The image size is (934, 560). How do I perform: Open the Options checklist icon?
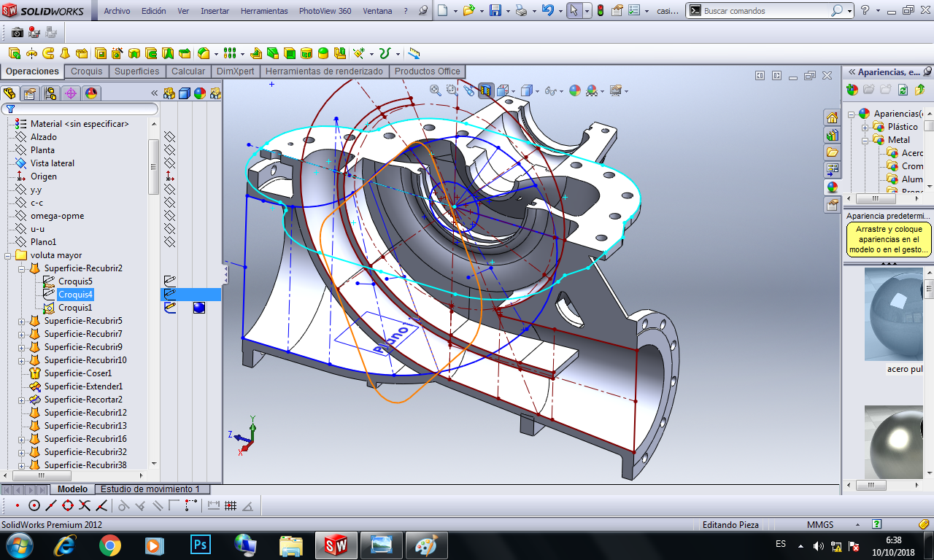(x=634, y=11)
